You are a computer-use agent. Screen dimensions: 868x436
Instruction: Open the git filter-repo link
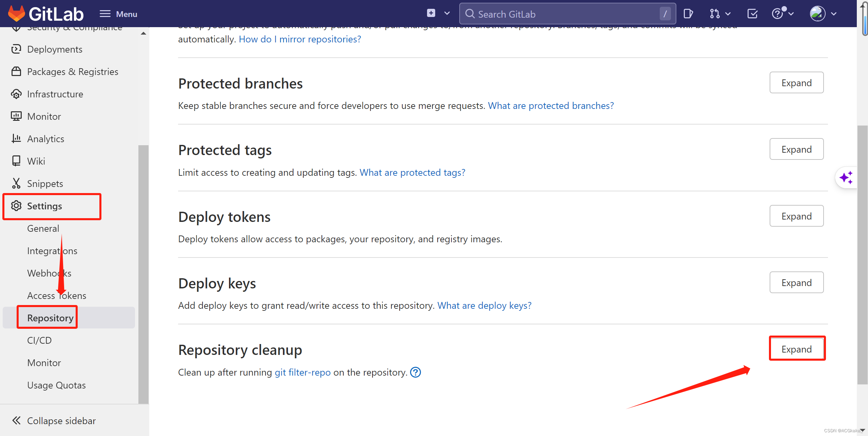[x=303, y=373]
